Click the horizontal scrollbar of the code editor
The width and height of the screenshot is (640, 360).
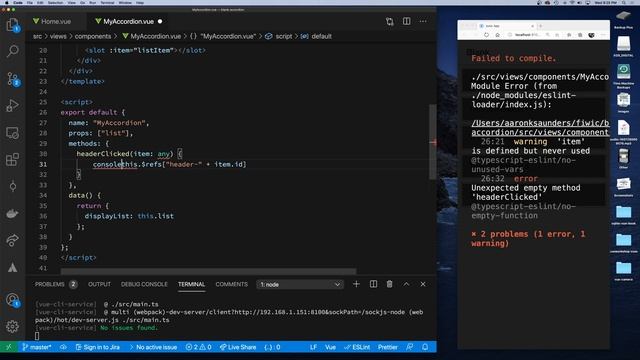(x=208, y=271)
